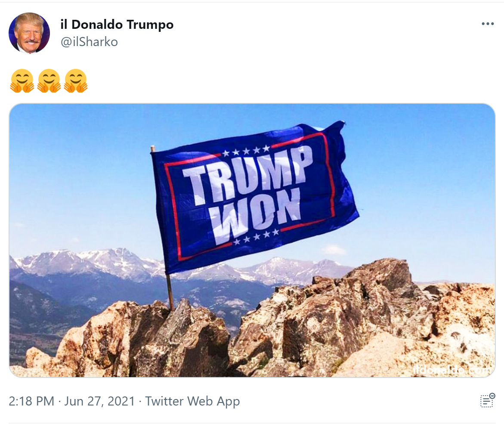Click the third hugging face emoji
The height and width of the screenshot is (424, 504).
pos(76,80)
